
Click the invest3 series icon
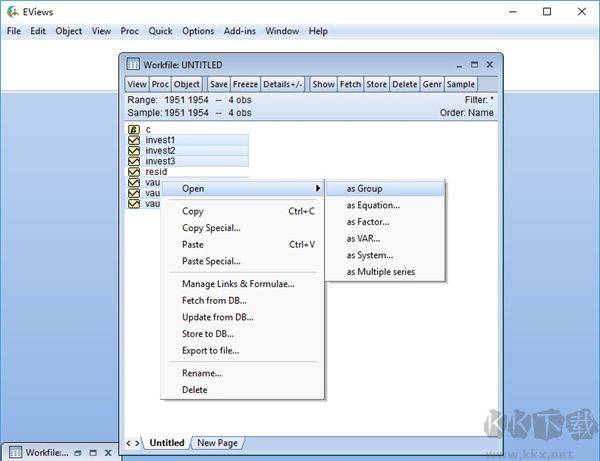pos(134,161)
